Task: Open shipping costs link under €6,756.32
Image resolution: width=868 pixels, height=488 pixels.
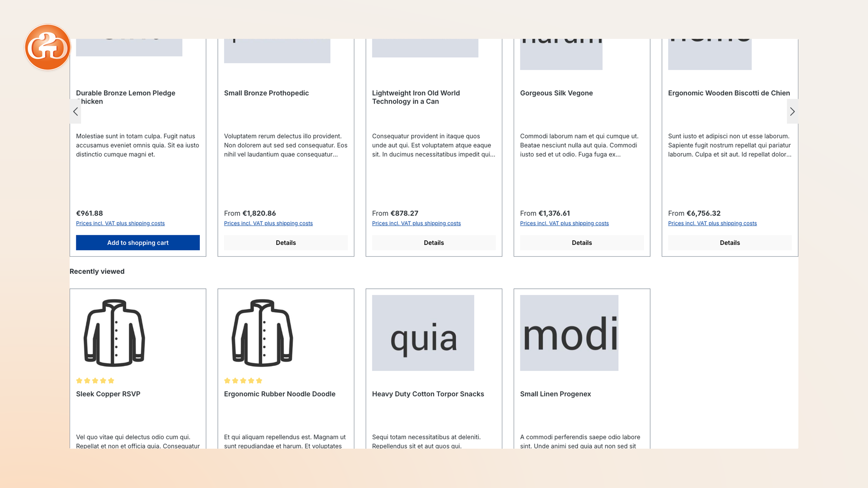Action: pos(712,223)
